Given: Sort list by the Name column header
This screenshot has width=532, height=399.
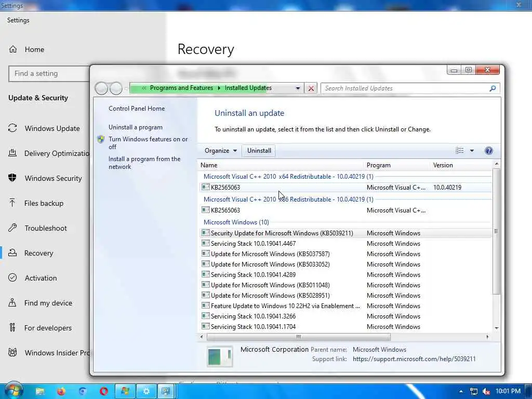Looking at the screenshot, I should click(x=281, y=165).
